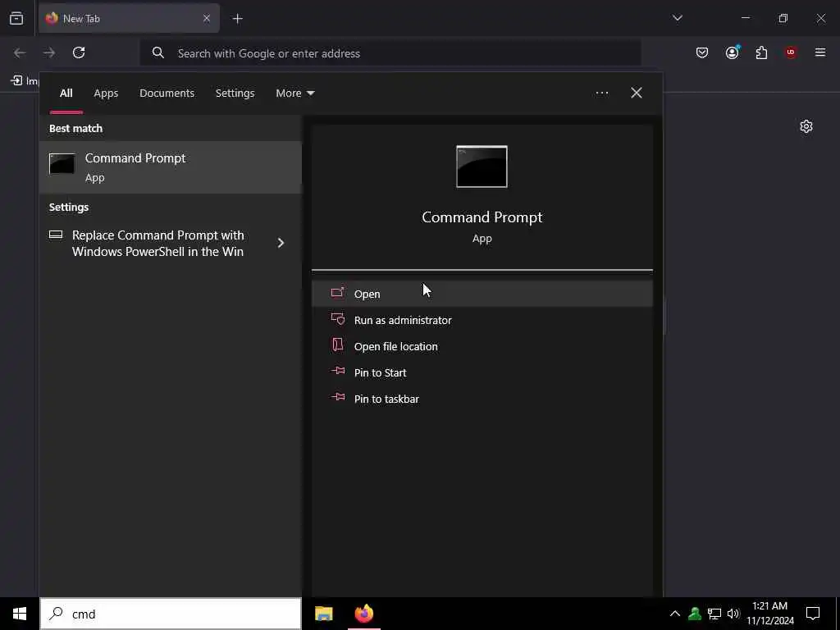Image resolution: width=840 pixels, height=630 pixels.
Task: Choose Open file location
Action: click(x=482, y=346)
